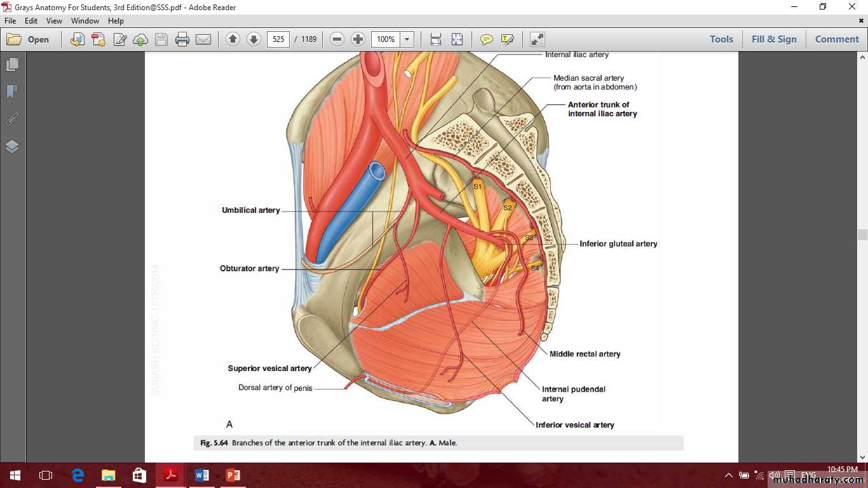This screenshot has width=868, height=488.
Task: Open the View menu
Action: pos(54,21)
